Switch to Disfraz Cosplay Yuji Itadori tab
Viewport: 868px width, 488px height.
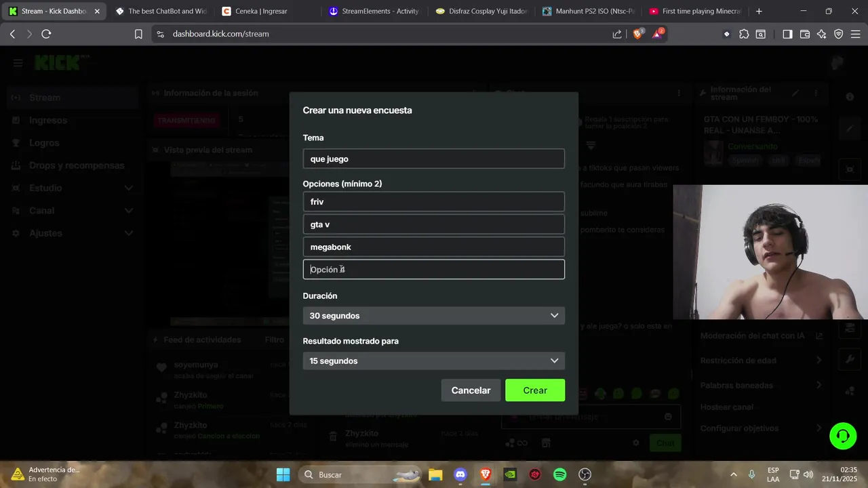pos(481,12)
